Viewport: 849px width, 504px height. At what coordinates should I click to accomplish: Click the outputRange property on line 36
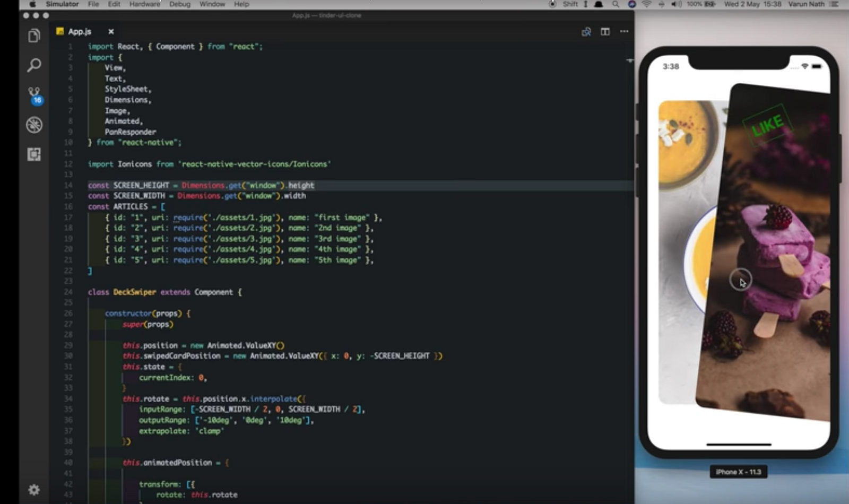coord(163,420)
